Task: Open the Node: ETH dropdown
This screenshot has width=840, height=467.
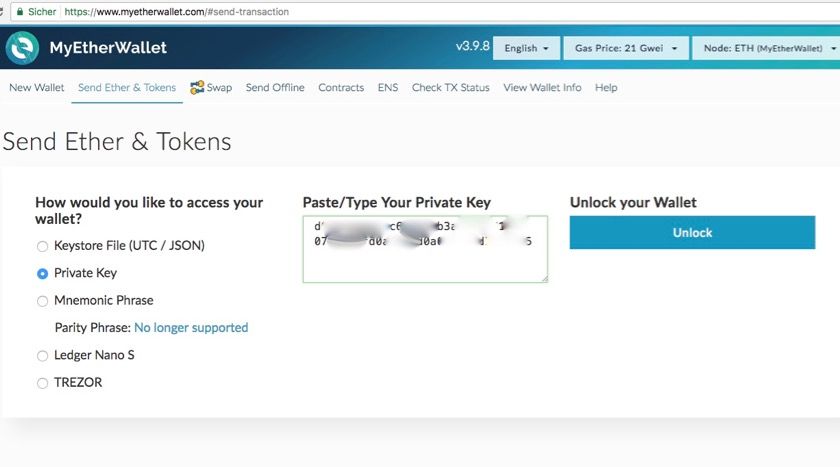Action: (766, 48)
